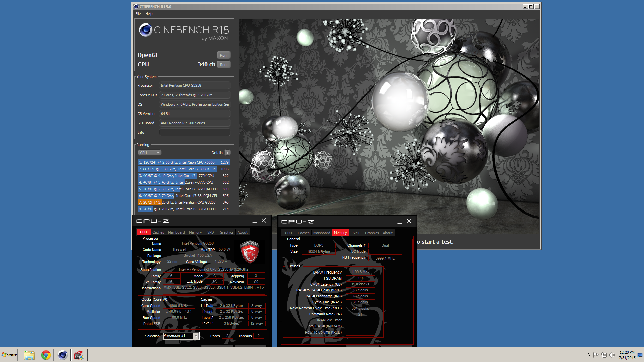Screen dimensions: 644x362
Task: Show hidden system tray icons
Action: coord(589,355)
